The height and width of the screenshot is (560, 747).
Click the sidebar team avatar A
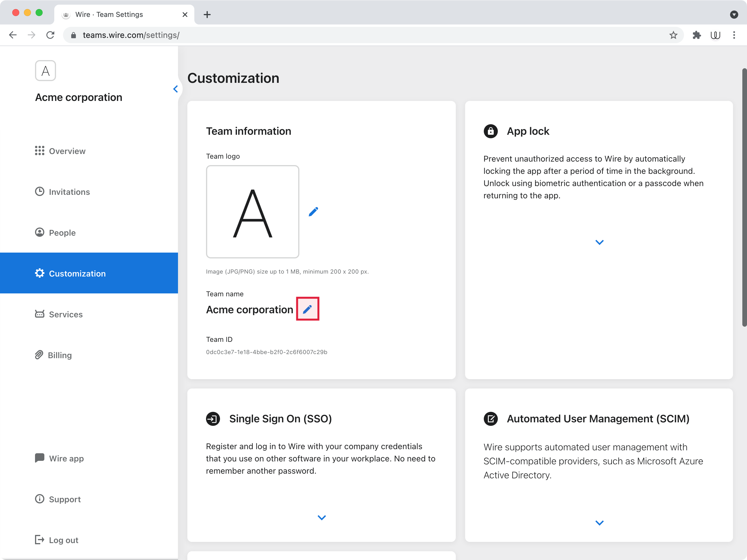[x=45, y=71]
